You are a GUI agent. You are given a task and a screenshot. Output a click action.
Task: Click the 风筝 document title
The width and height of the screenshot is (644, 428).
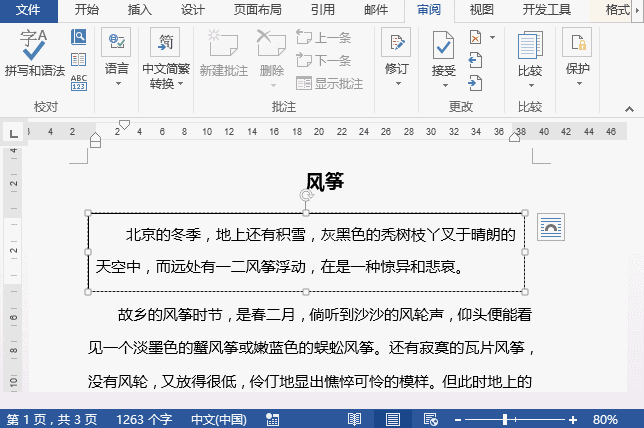325,181
